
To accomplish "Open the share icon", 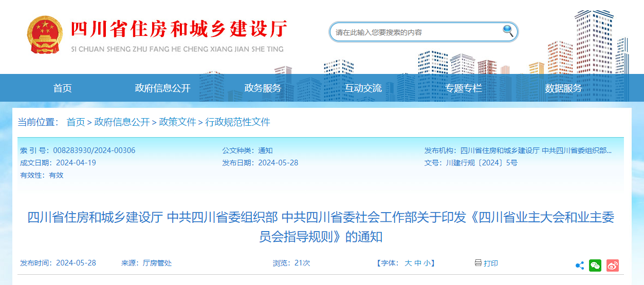I will (579, 265).
